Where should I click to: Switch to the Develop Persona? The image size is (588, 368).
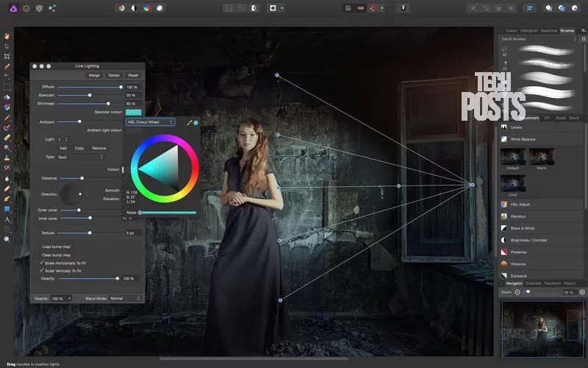point(39,8)
